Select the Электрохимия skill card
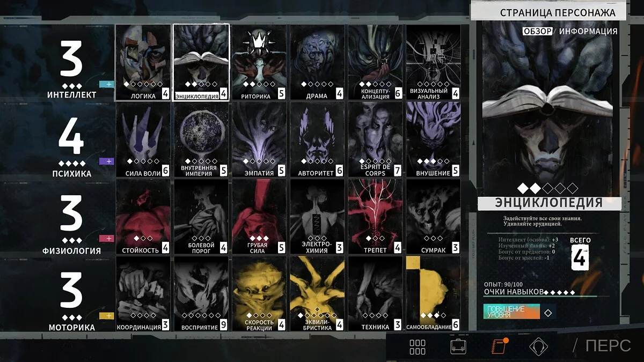The height and width of the screenshot is (362, 644). (317, 217)
